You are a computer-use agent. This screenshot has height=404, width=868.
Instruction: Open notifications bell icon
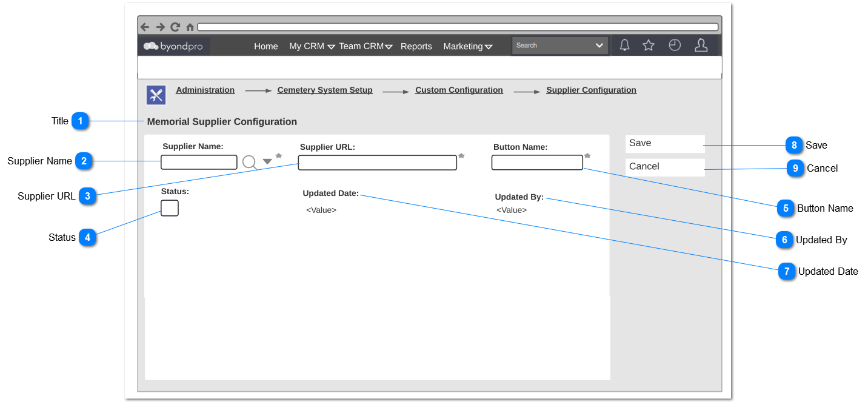coord(624,45)
